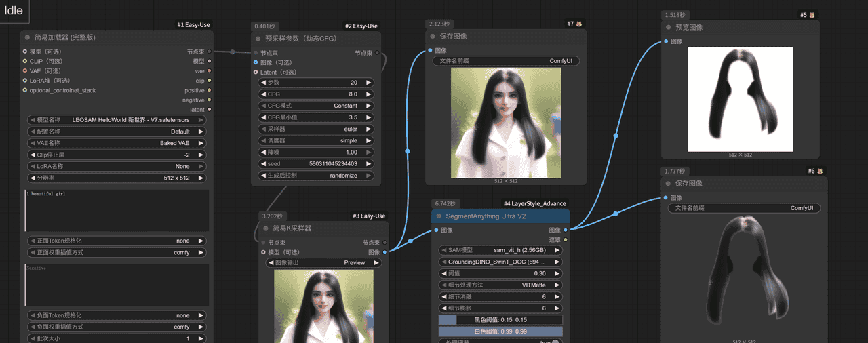Click the fox badge icon next to #7
This screenshot has width=868, height=343.
(x=579, y=24)
